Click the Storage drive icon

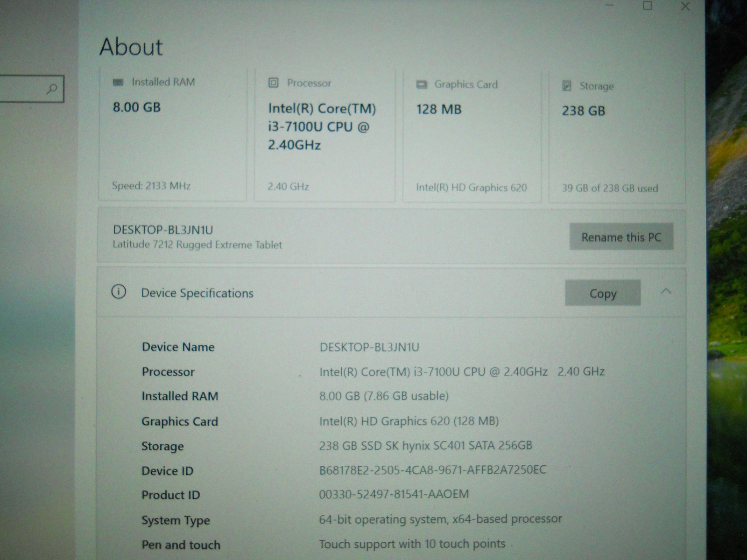pyautogui.click(x=567, y=86)
